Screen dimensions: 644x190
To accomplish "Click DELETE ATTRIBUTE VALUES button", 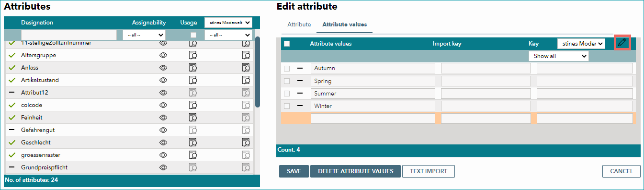I will tap(355, 171).
